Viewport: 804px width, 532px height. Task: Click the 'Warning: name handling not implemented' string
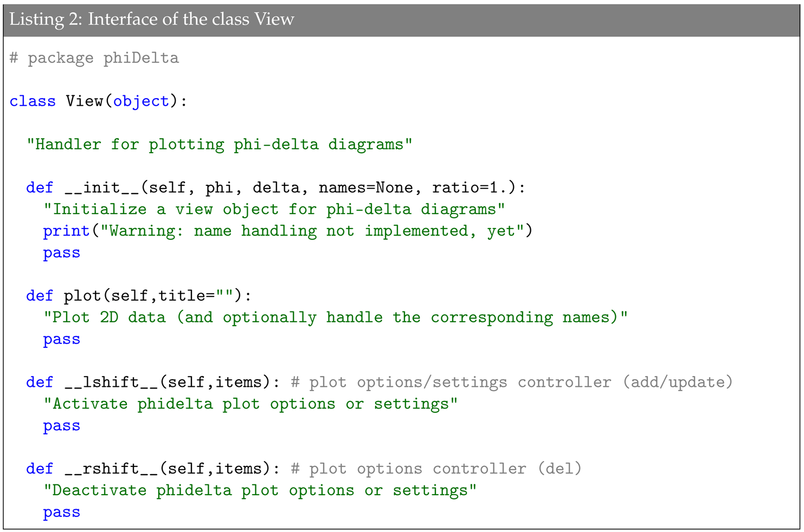point(312,231)
